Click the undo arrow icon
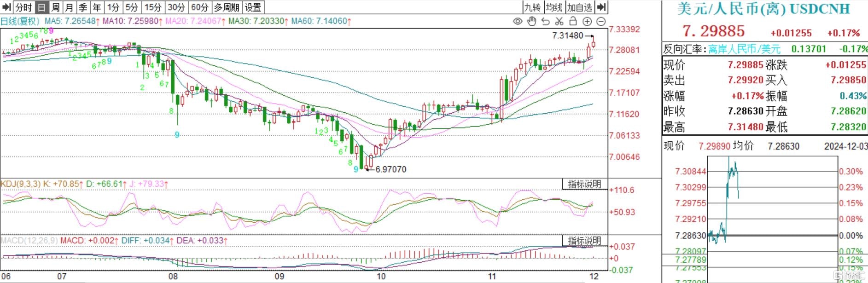This screenshot has height=283, width=868. point(545,21)
